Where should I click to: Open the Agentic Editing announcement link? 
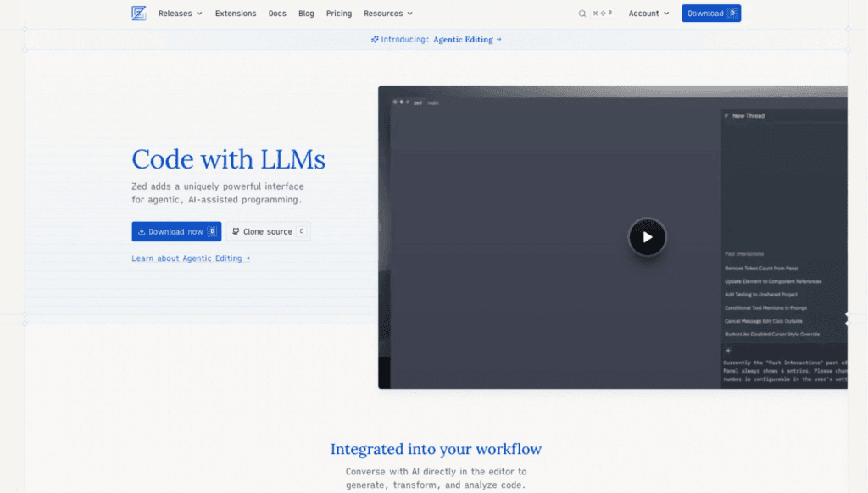tap(467, 40)
